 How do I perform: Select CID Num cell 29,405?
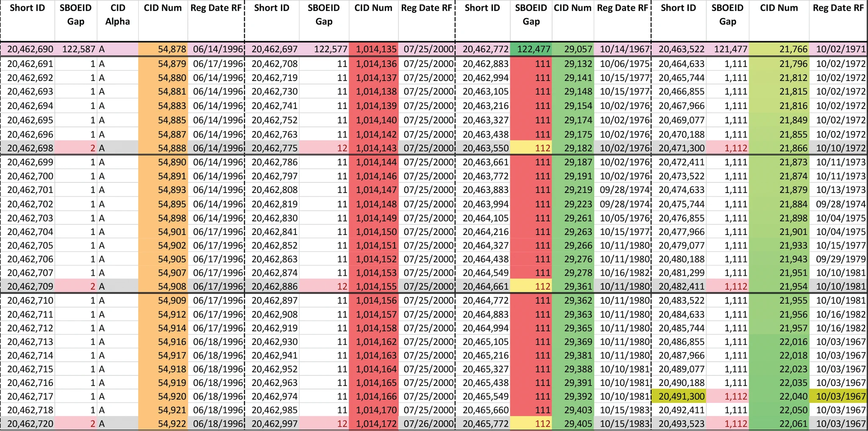[x=573, y=424]
